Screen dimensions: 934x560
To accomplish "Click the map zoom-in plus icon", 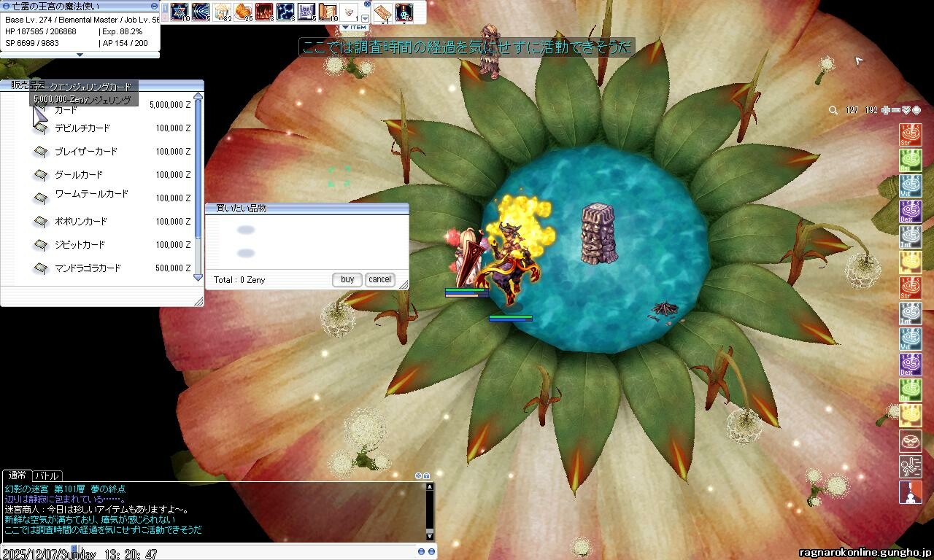I will 886,110.
